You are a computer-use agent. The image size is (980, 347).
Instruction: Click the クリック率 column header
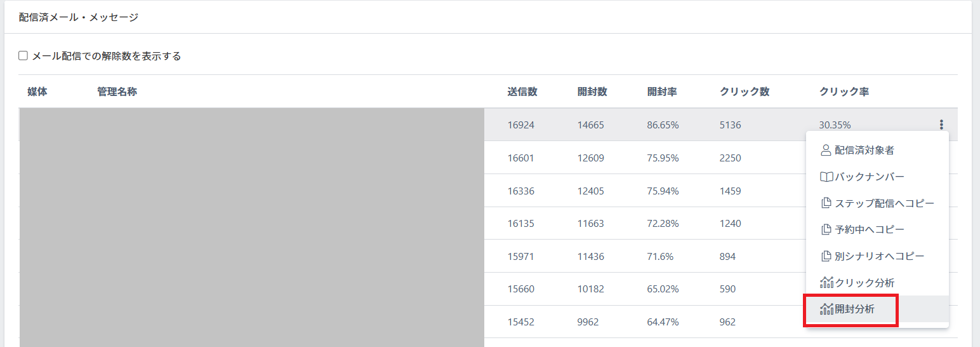[844, 92]
